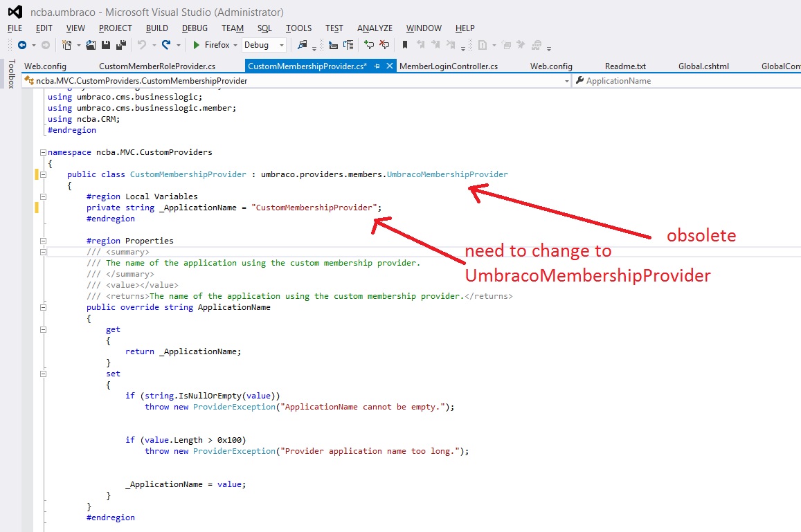Open the Navigate Backward history dropdown arrow
The height and width of the screenshot is (532, 801).
pos(34,46)
